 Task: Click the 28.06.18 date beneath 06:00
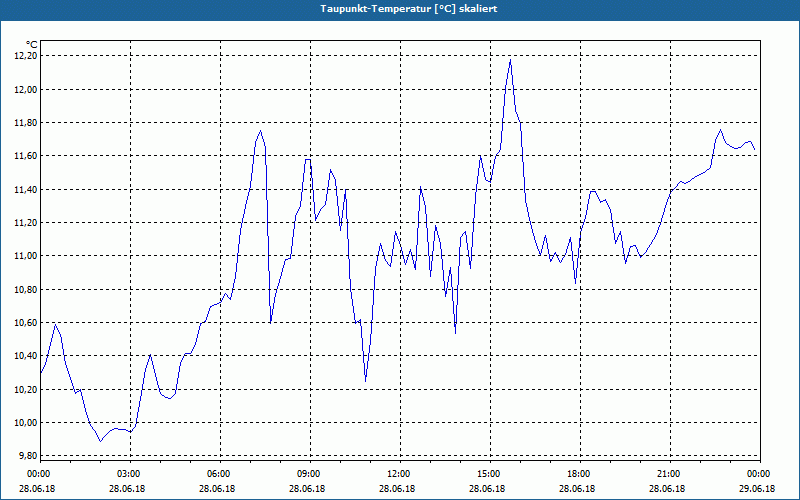point(217,488)
